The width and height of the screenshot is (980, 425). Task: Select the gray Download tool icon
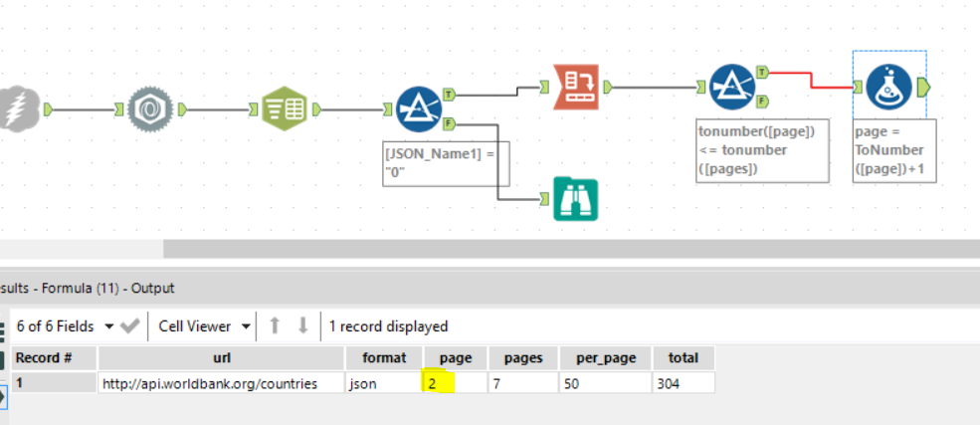150,109
